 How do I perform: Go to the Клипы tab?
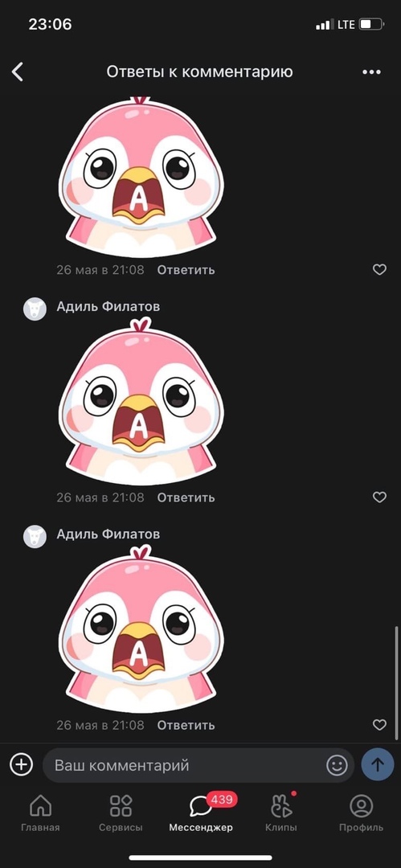click(280, 813)
